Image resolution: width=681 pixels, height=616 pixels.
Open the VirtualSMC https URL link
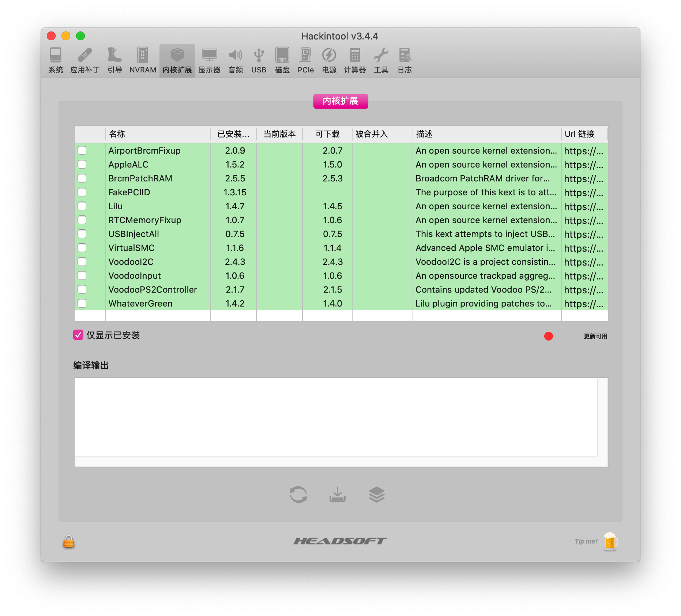[584, 248]
